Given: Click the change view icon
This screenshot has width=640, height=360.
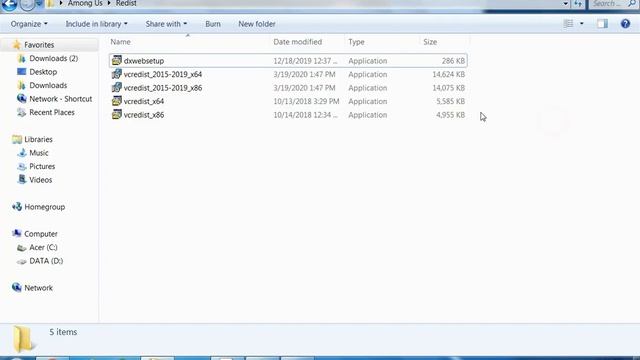Looking at the screenshot, I should point(568,24).
